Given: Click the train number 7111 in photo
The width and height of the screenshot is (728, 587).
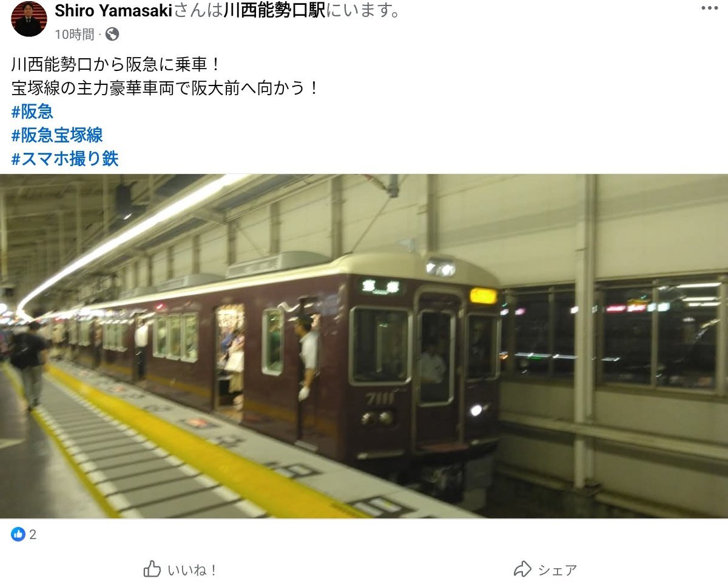Looking at the screenshot, I should tap(380, 398).
